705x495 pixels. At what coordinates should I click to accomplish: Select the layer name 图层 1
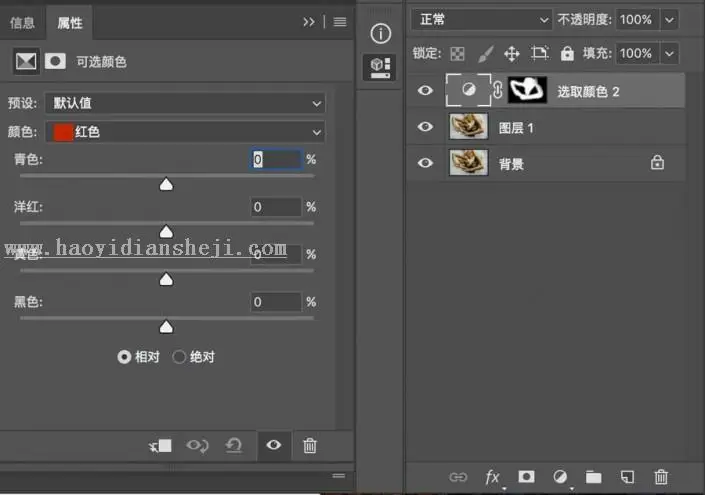[x=516, y=129]
